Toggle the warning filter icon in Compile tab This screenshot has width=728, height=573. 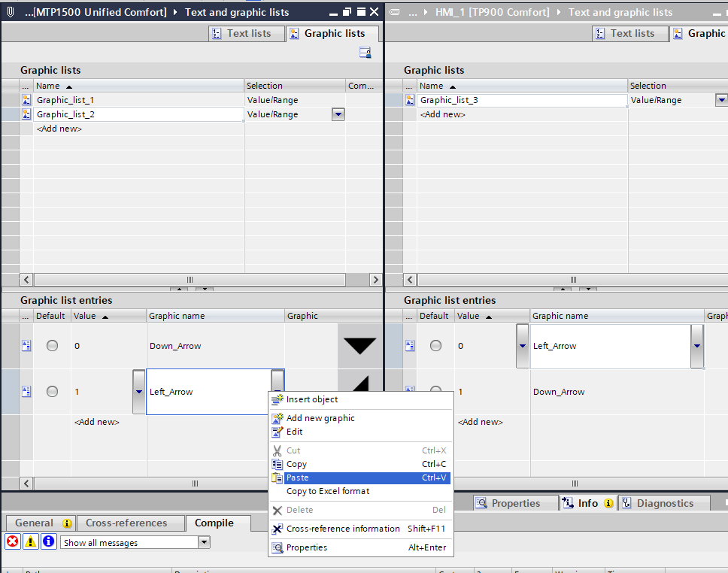click(31, 541)
